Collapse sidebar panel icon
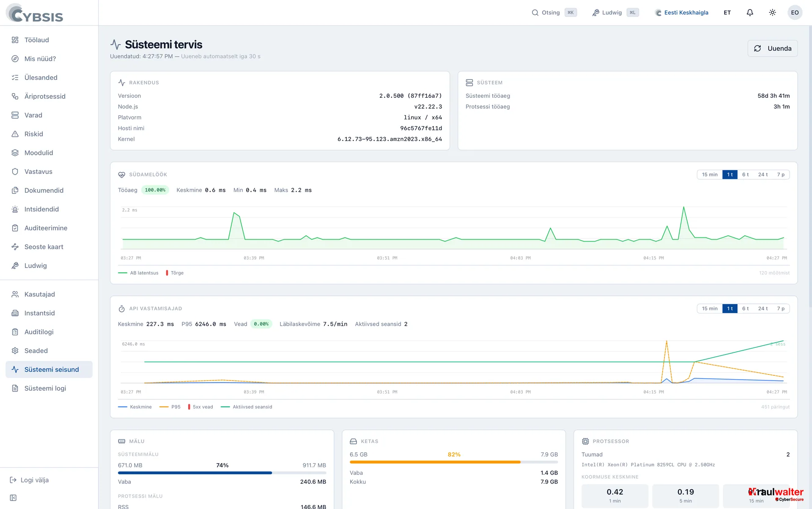 coord(13,498)
